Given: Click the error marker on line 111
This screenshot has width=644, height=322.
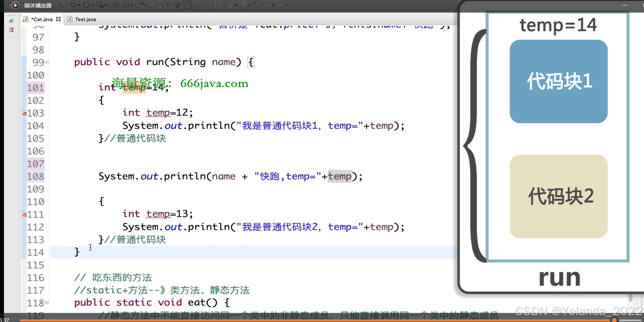Looking at the screenshot, I should point(24,214).
